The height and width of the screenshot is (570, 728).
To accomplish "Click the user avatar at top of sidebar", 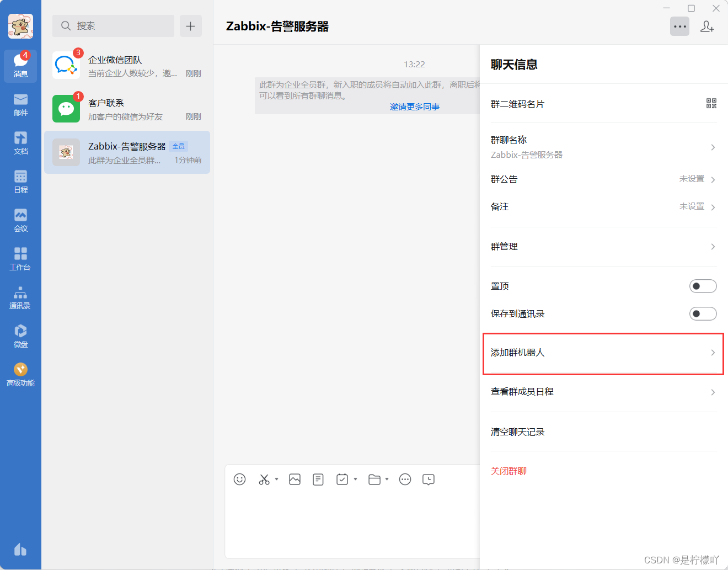I will click(x=20, y=26).
